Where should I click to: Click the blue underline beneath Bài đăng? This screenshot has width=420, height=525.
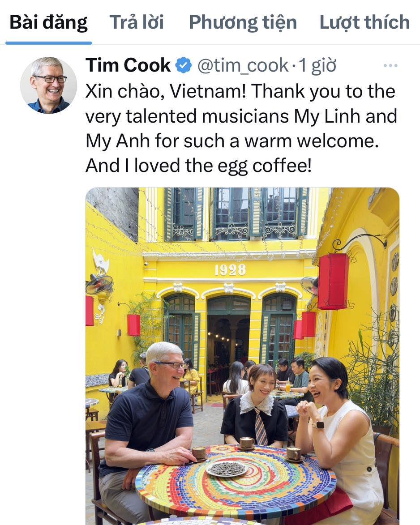(48, 43)
